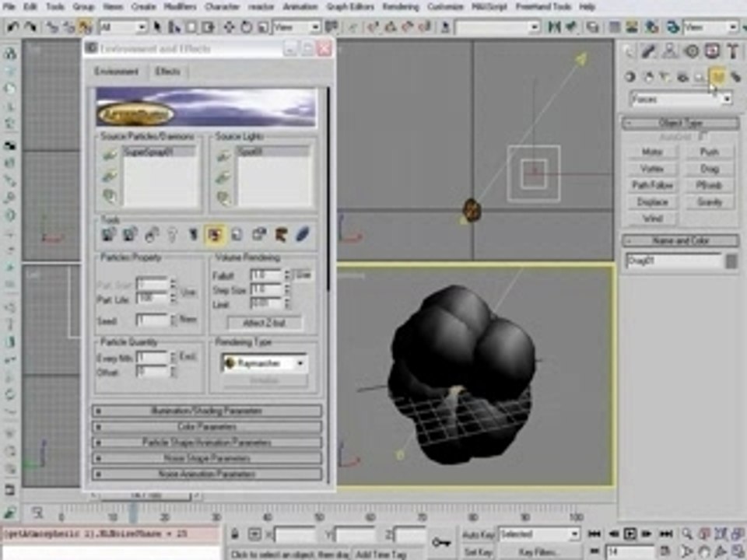Select the highlighted Space Warps category icon
Viewport: 747px width, 560px height.
click(717, 77)
